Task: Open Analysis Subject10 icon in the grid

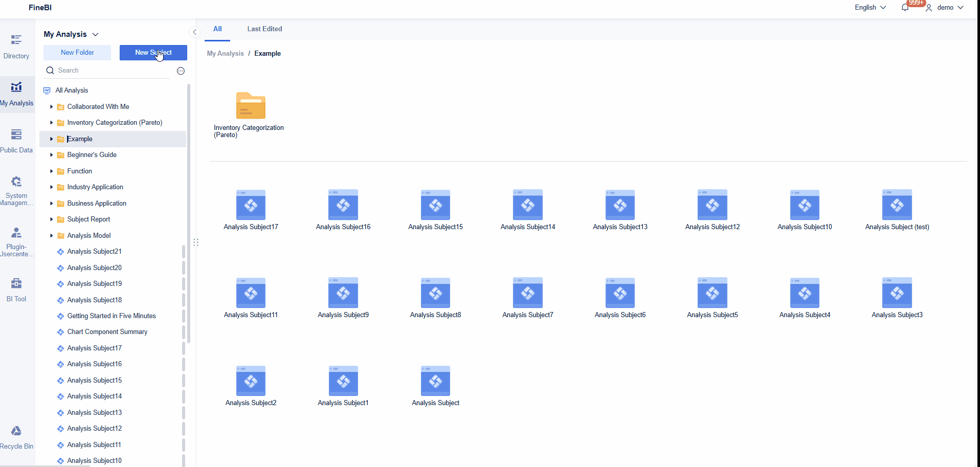Action: [x=805, y=205]
